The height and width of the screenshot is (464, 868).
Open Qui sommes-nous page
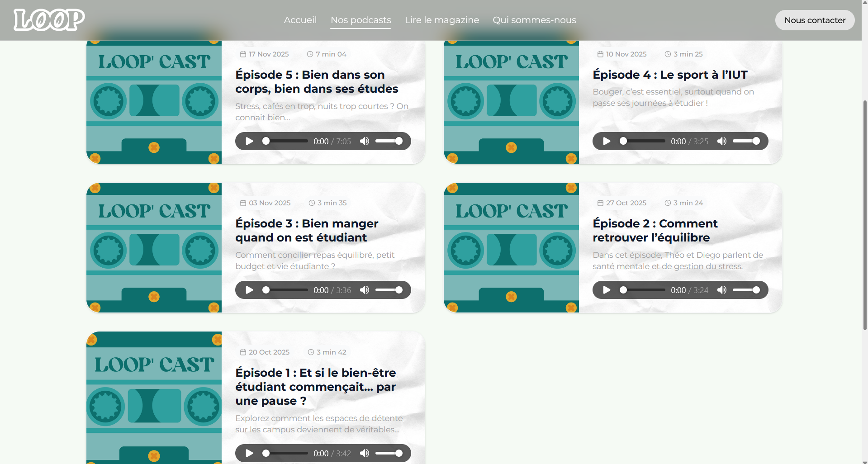pyautogui.click(x=534, y=20)
